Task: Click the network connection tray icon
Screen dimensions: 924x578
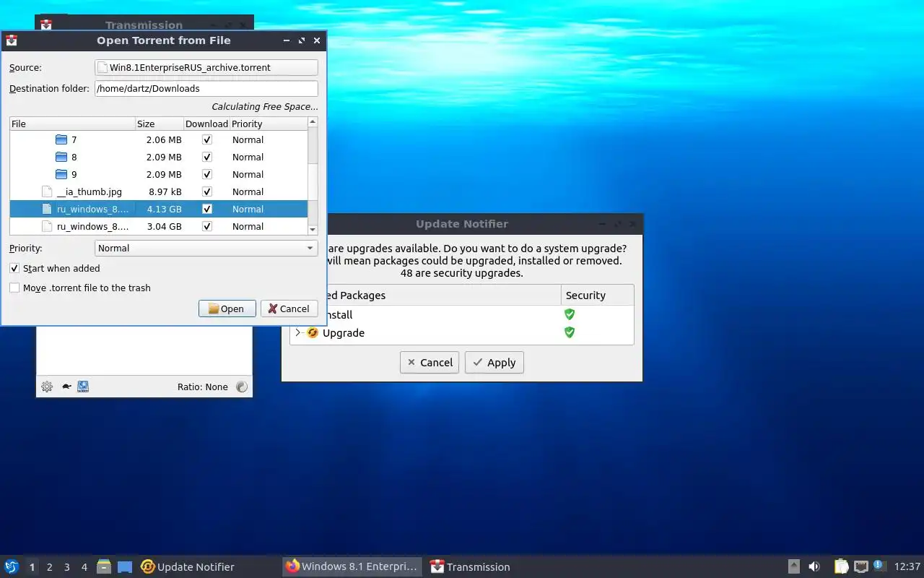Action: (860, 566)
